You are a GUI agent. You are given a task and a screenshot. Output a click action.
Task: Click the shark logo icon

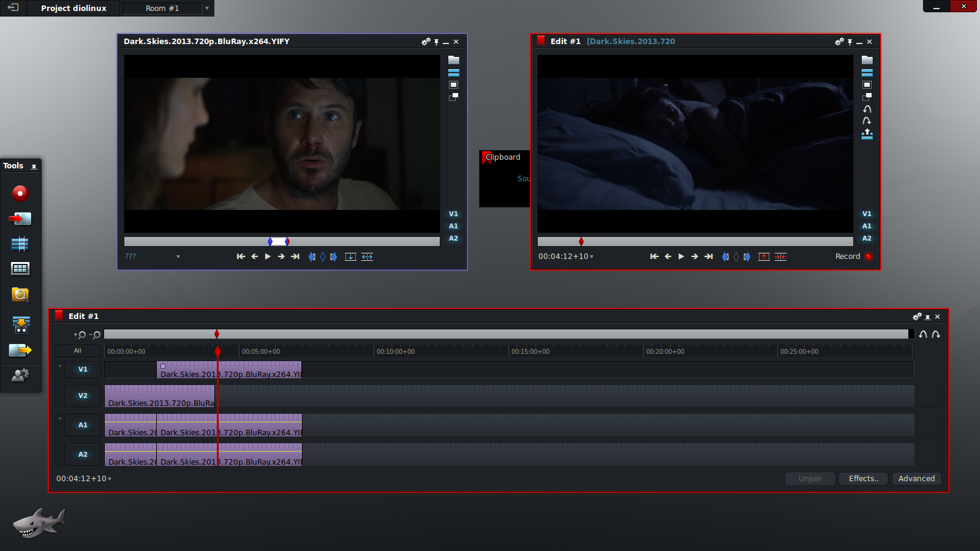click(x=39, y=522)
